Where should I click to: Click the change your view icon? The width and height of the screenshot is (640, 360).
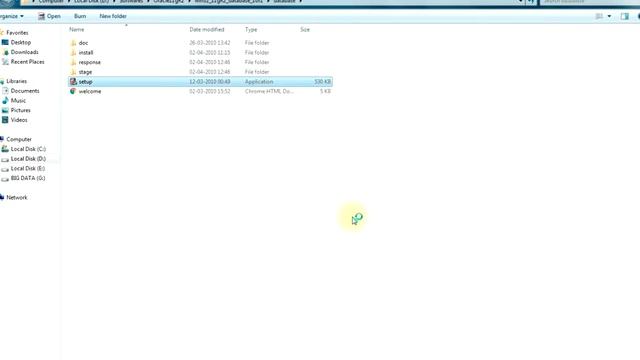[x=599, y=16]
